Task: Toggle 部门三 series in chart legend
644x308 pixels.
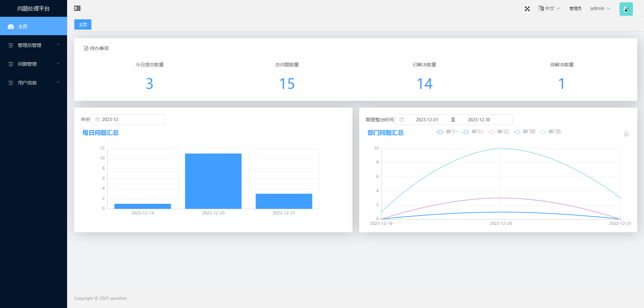Action: (x=498, y=132)
